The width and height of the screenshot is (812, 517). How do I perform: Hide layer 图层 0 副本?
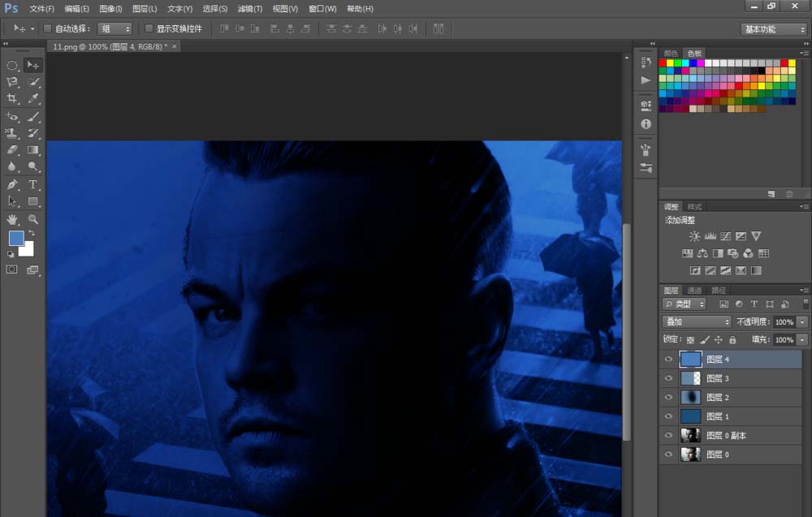click(668, 435)
